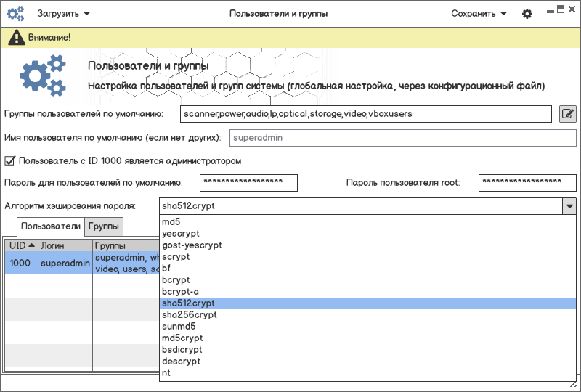581x392 pixels.
Task: Toggle ID 1000 administrator checkbox
Action: point(10,160)
